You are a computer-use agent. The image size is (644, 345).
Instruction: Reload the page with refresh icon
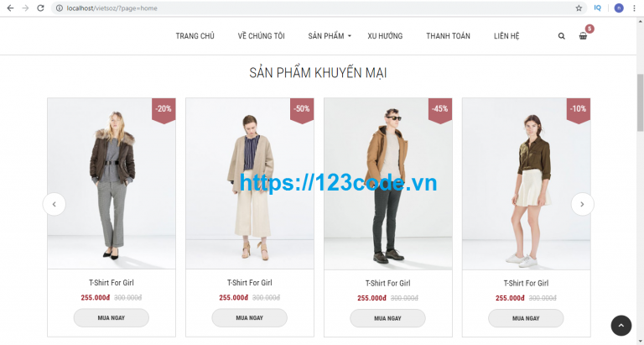[x=40, y=8]
